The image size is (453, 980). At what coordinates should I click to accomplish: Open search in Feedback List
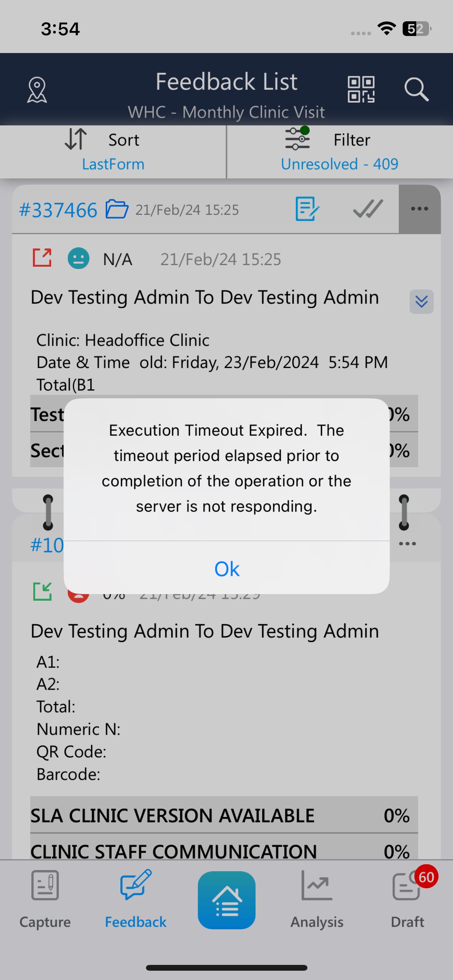tap(416, 89)
